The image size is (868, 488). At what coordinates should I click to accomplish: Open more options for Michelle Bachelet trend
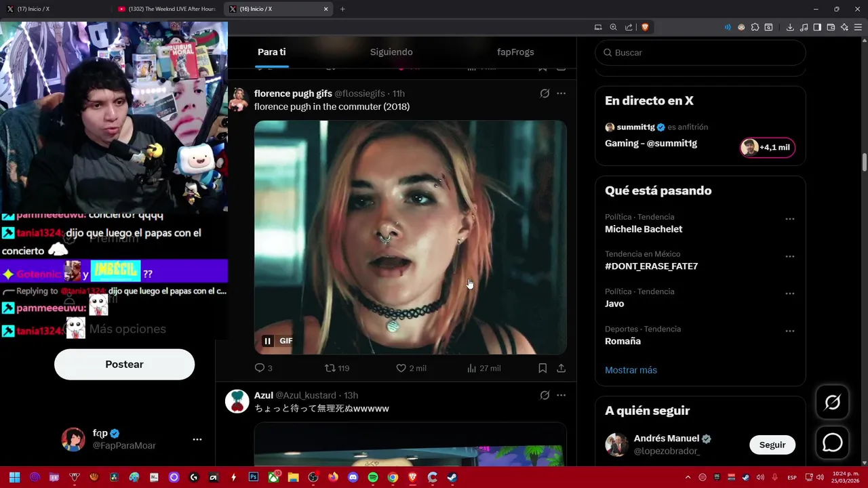(789, 219)
